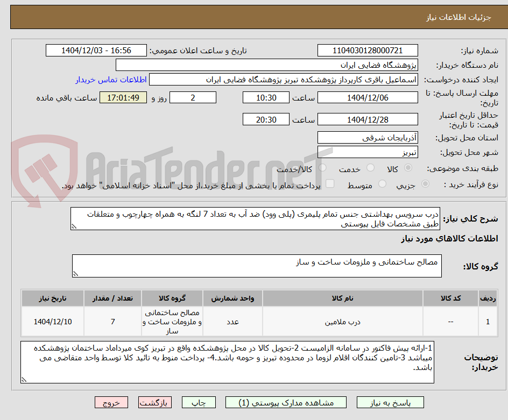
Task: Click the remaining days field 2
Action: tap(193, 97)
